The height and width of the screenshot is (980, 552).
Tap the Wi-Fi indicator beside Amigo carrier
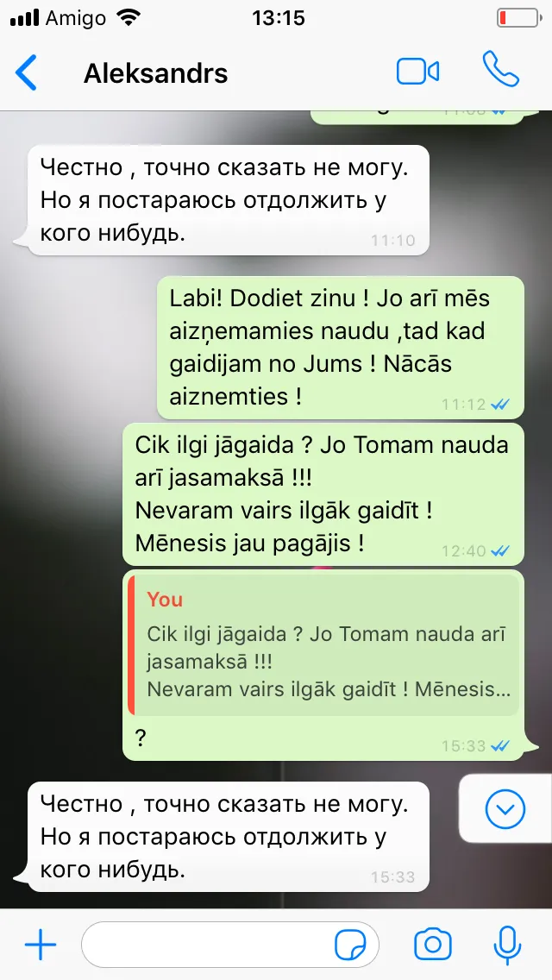click(129, 17)
